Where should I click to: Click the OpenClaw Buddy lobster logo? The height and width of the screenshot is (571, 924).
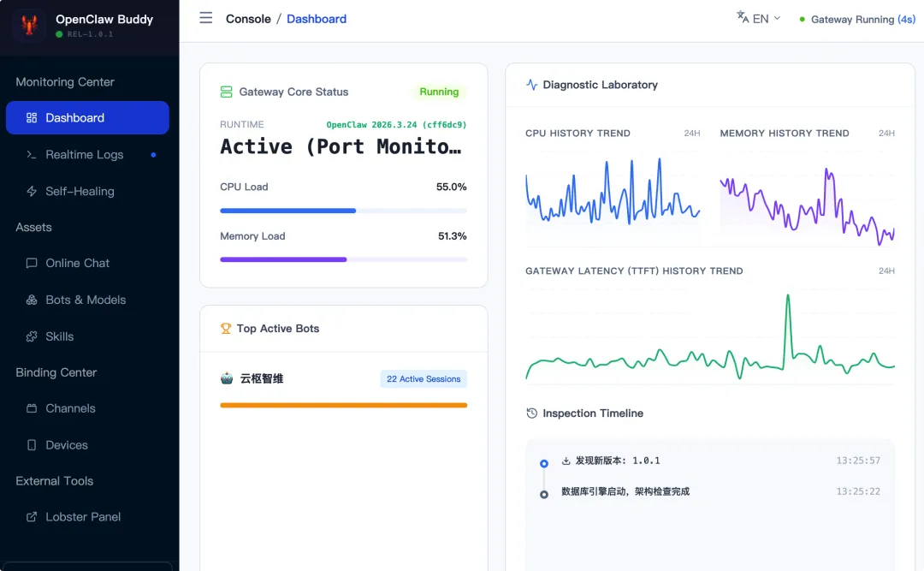click(29, 26)
